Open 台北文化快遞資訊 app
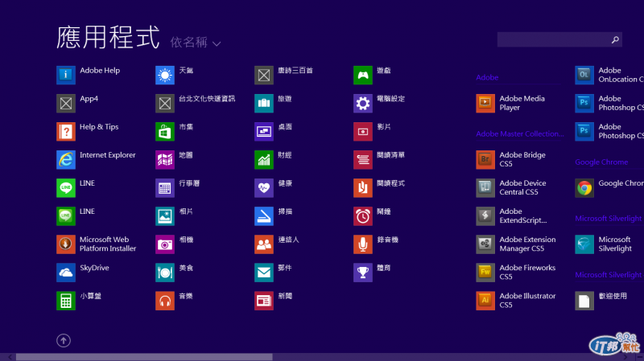 click(196, 103)
